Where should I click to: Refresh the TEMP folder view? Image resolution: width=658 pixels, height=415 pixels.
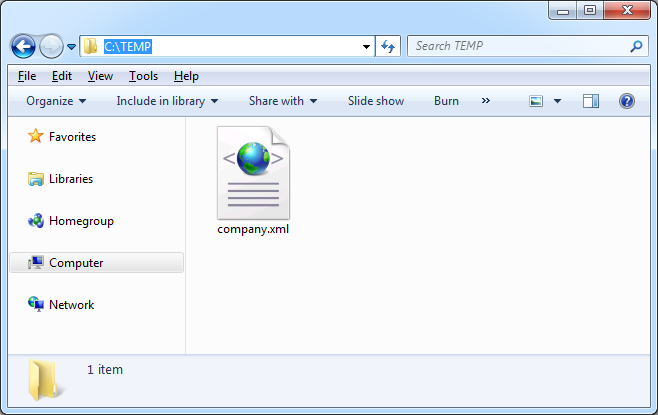coord(388,46)
